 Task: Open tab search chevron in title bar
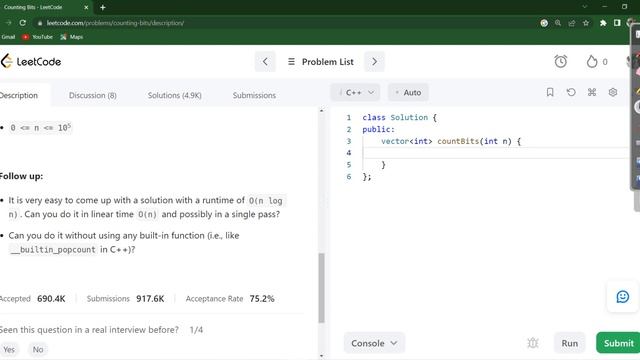coord(584,7)
